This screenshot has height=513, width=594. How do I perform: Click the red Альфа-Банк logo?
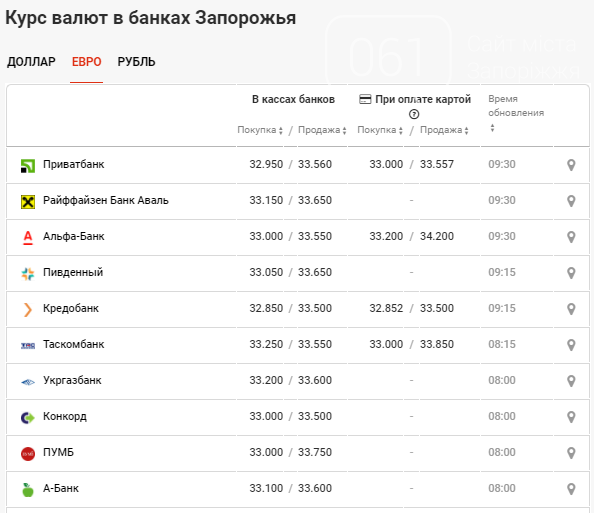[x=28, y=238]
